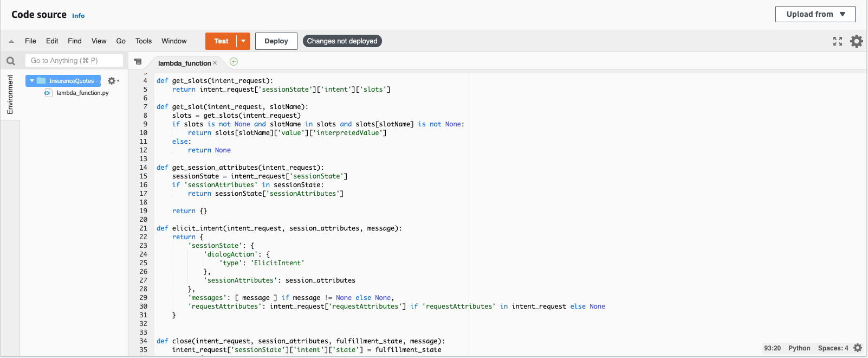Run the Test button

tap(221, 41)
